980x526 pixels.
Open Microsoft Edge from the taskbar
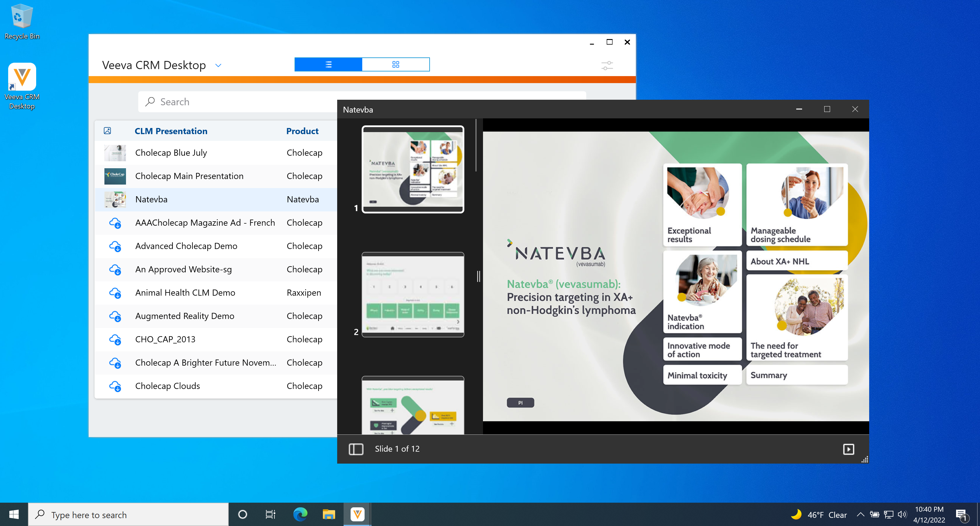click(x=300, y=515)
